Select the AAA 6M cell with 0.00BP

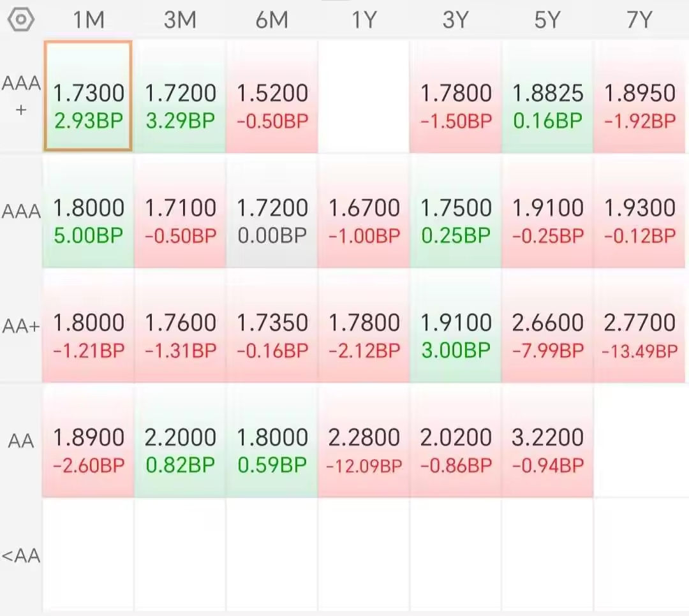[272, 211]
